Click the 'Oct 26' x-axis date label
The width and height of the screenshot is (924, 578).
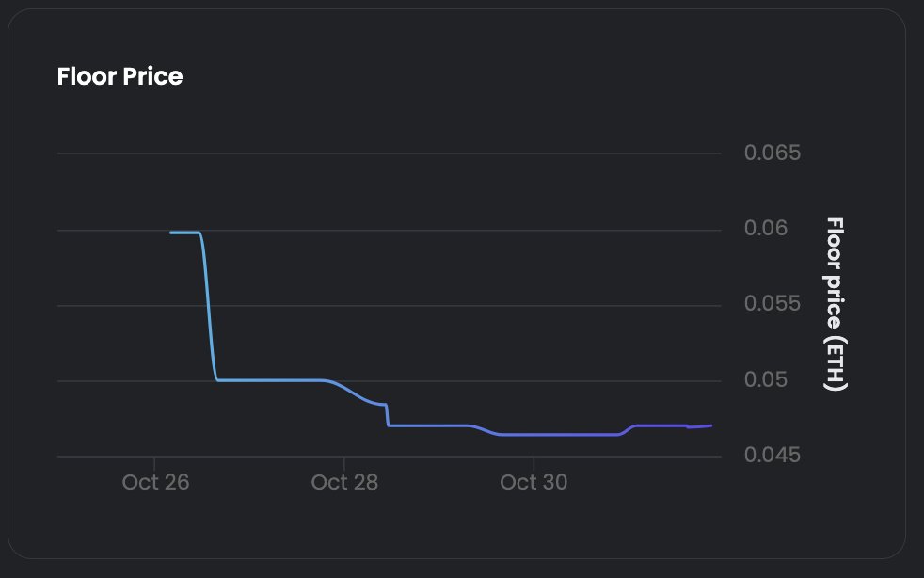pos(155,483)
